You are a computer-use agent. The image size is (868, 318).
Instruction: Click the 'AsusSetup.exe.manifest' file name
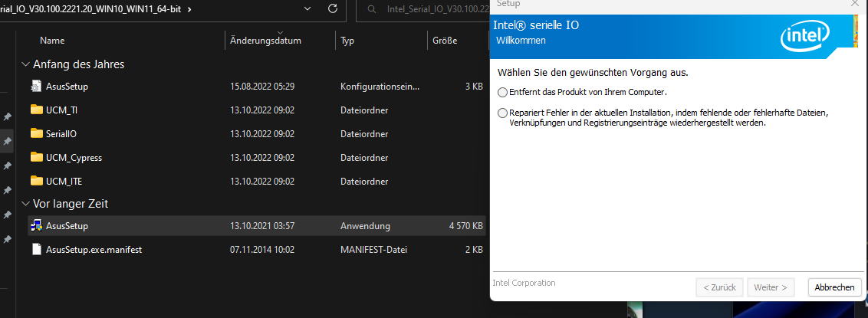coord(94,250)
